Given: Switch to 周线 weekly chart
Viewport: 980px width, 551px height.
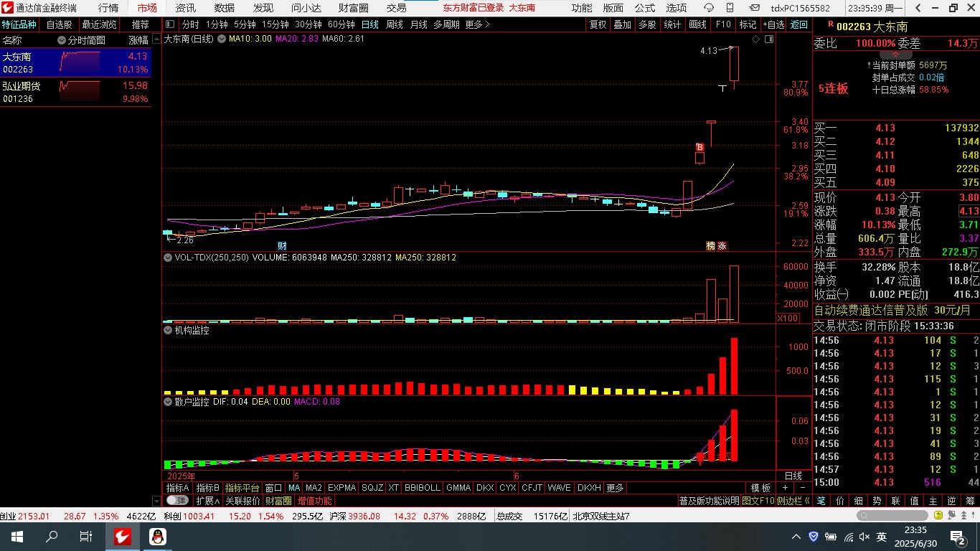Looking at the screenshot, I should point(395,24).
